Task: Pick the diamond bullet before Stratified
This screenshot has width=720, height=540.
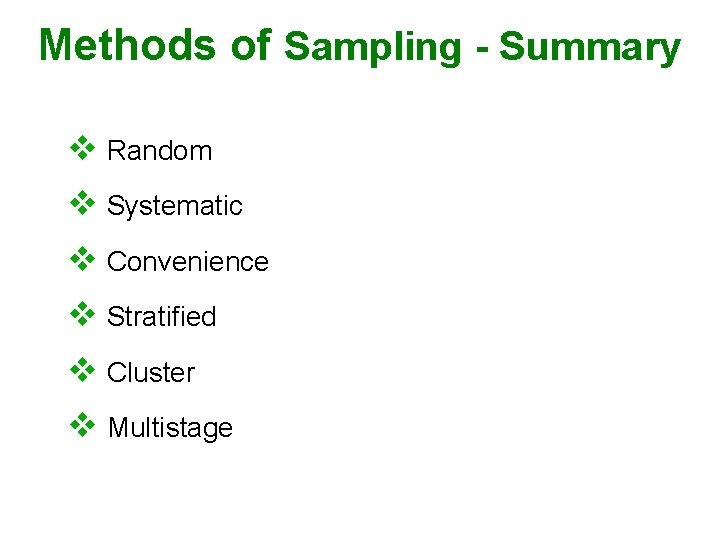Action: (81, 315)
